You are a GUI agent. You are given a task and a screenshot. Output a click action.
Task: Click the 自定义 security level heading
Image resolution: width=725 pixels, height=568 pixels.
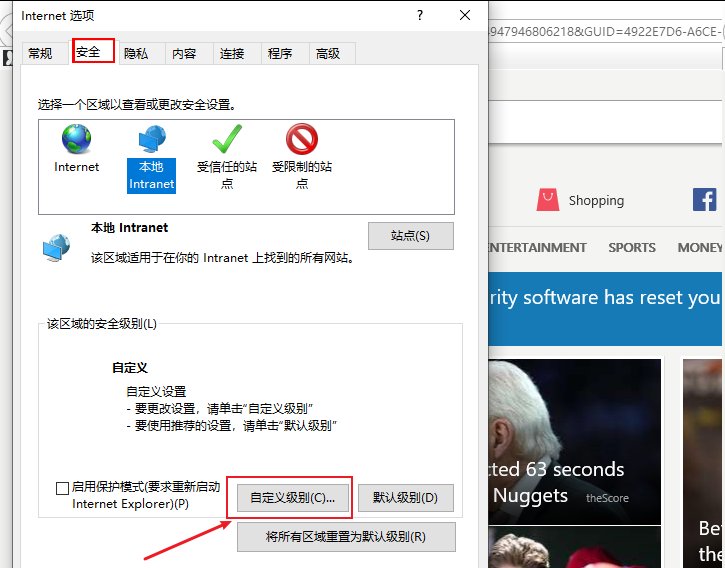click(130, 368)
